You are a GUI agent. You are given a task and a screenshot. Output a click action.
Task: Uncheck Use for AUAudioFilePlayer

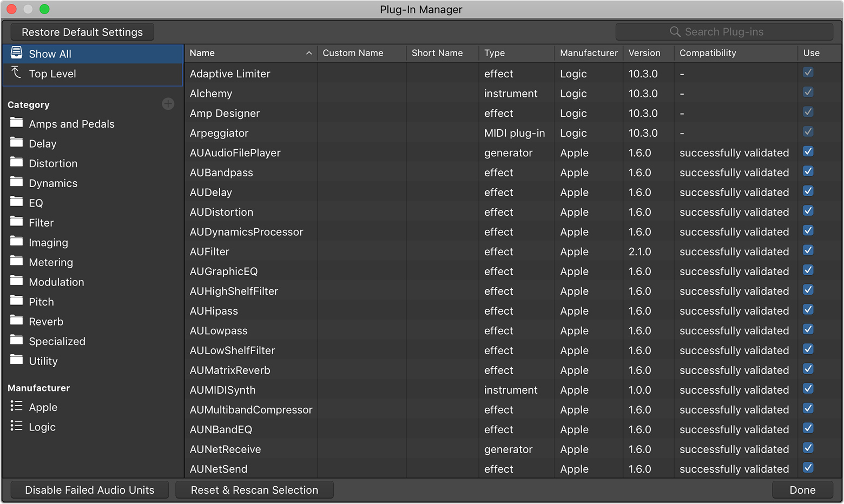tap(808, 151)
